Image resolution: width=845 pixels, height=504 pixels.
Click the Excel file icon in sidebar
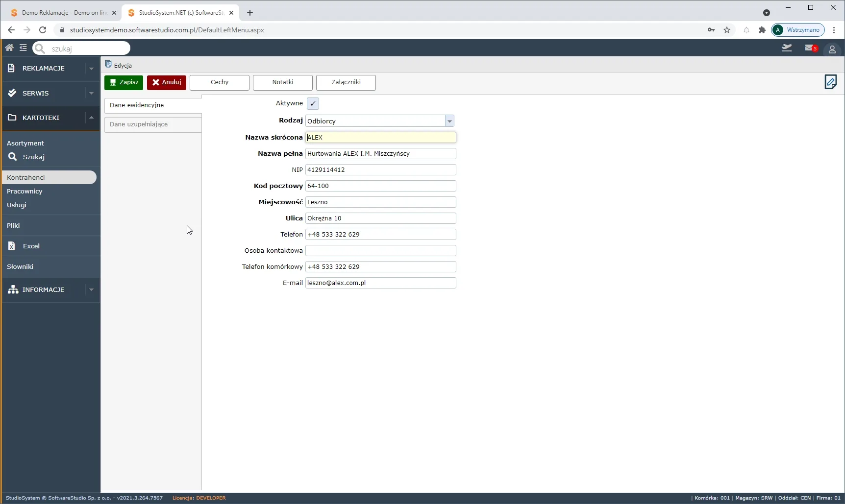point(11,246)
